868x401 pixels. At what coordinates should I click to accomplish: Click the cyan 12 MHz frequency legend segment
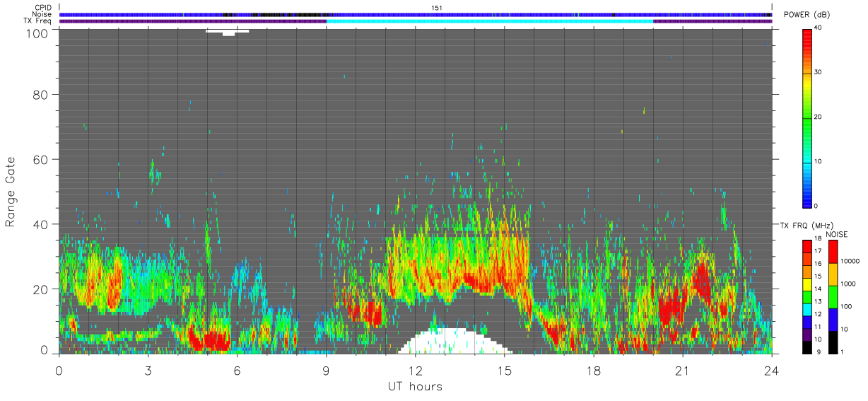[x=807, y=313]
